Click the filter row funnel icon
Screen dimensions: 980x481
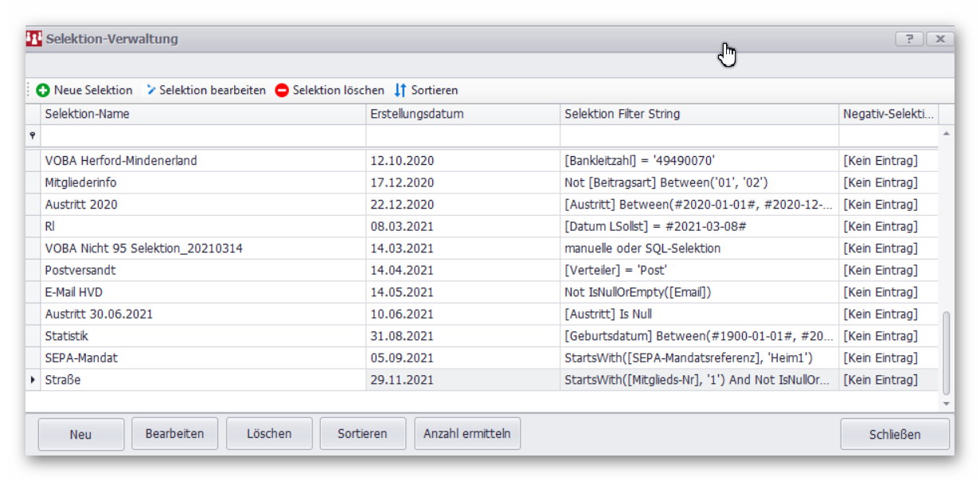point(33,136)
